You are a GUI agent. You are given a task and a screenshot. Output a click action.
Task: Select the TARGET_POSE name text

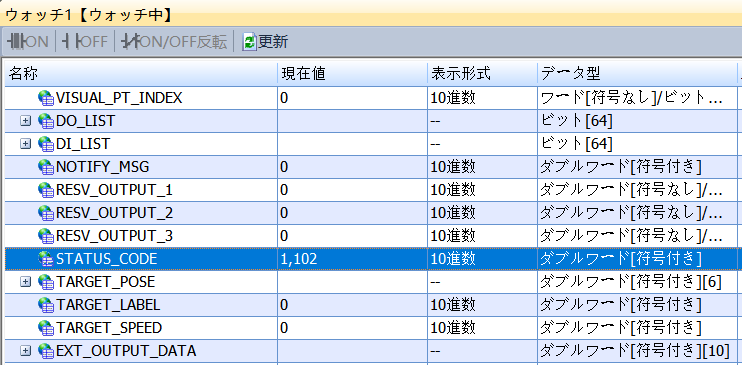pos(106,282)
